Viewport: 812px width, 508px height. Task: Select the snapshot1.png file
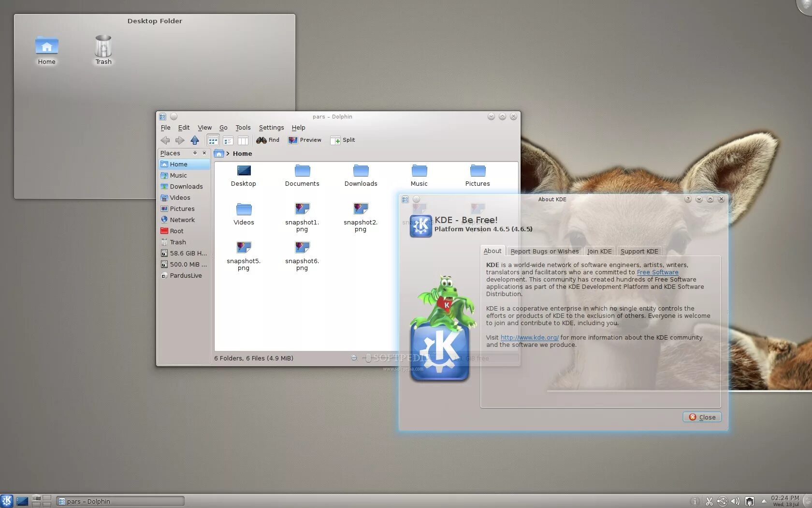(x=302, y=218)
